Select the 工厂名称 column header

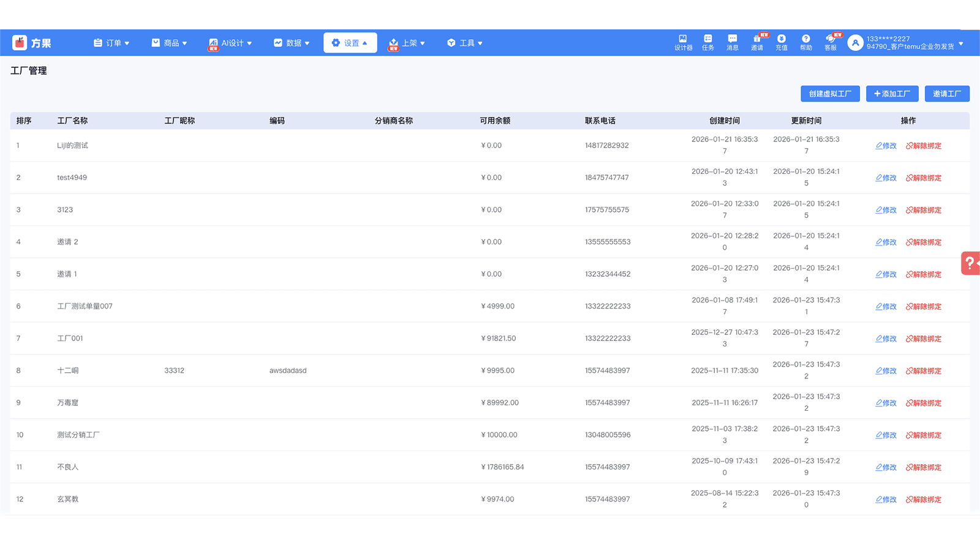72,121
